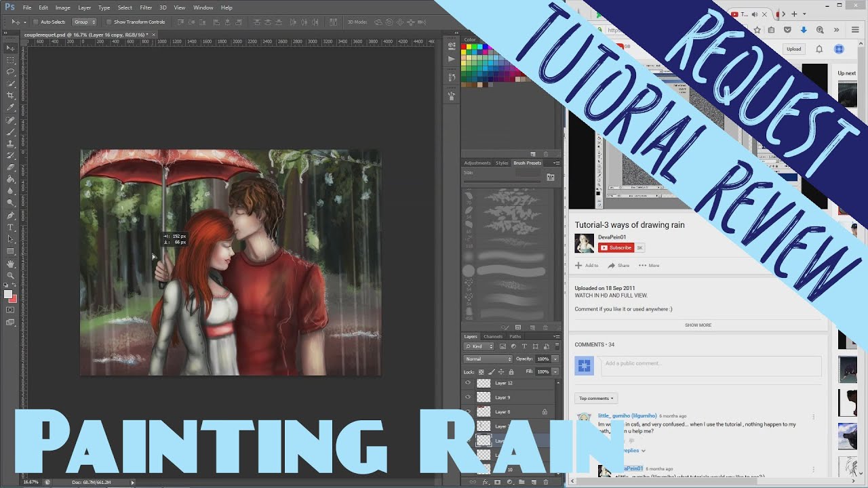Hide Layer 12 with eye icon
Viewport: 868px width, 488px height.
click(468, 383)
